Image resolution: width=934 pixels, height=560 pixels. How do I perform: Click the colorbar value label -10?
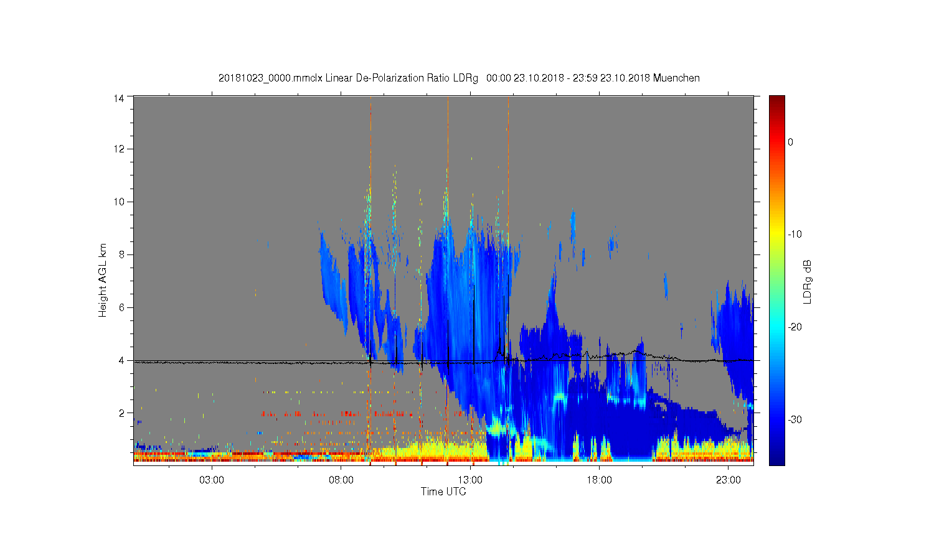tap(795, 235)
